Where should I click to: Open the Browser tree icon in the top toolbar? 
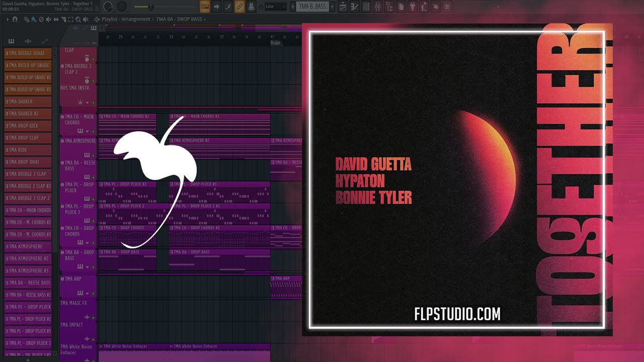pyautogui.click(x=389, y=7)
